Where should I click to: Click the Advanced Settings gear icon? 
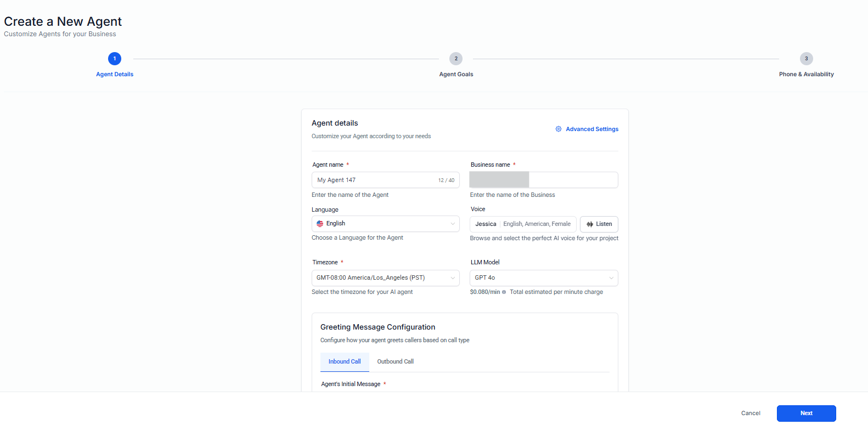coord(558,129)
